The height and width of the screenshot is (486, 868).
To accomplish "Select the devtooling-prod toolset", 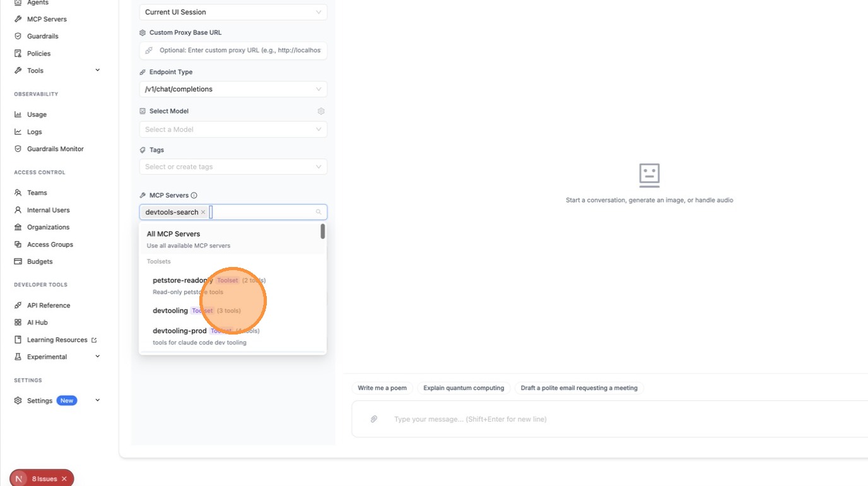I will click(x=232, y=336).
